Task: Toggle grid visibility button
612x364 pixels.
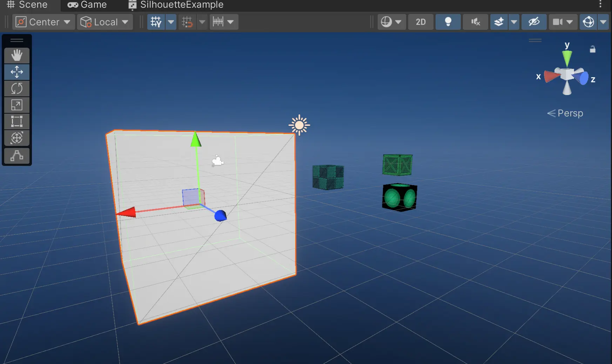Action: [156, 22]
